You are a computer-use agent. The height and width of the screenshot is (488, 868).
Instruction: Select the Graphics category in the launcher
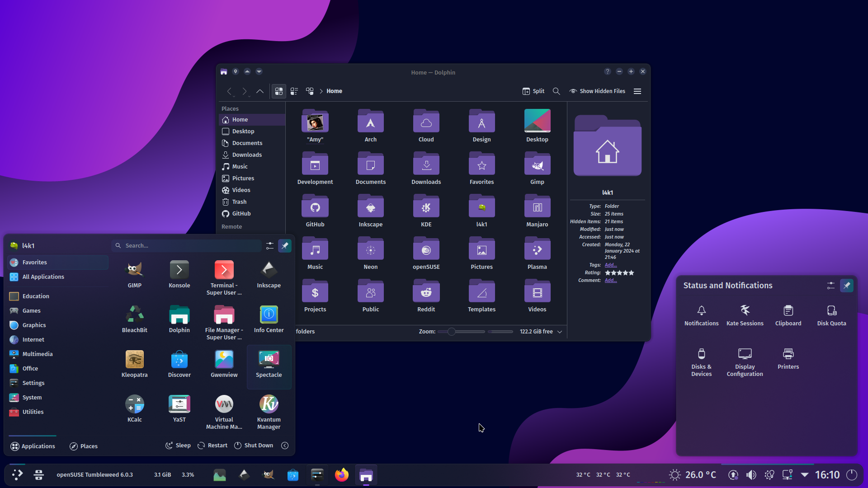[x=58, y=325]
